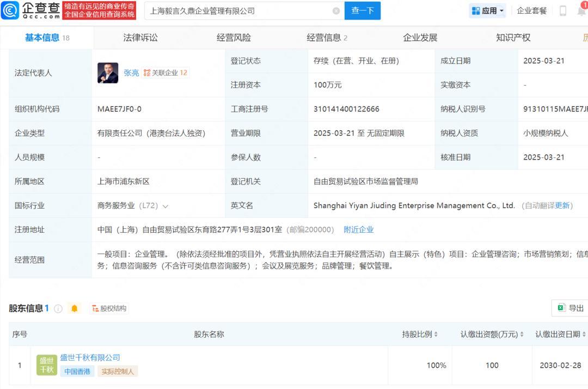Click the 盛世千秋 shareholder logo
Viewport: 588px width, 389px height.
47,365
